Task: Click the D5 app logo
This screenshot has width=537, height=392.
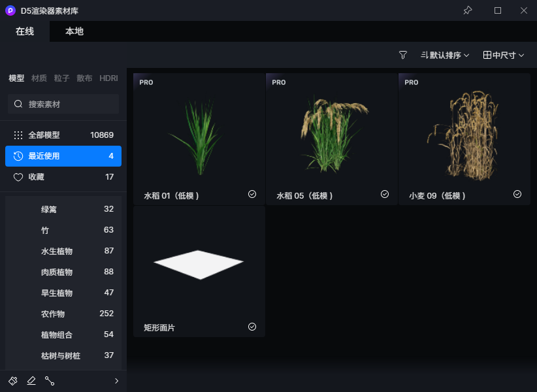Action: pyautogui.click(x=10, y=10)
